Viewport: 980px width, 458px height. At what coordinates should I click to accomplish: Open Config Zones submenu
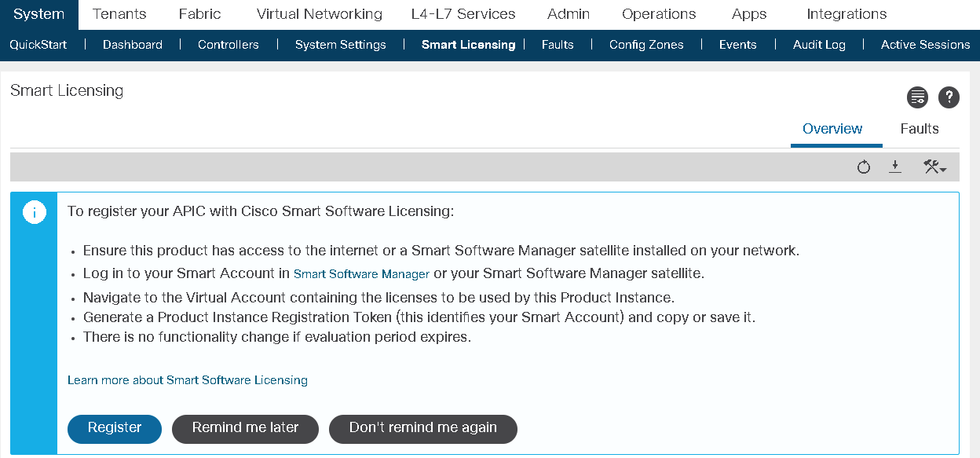[x=646, y=45]
